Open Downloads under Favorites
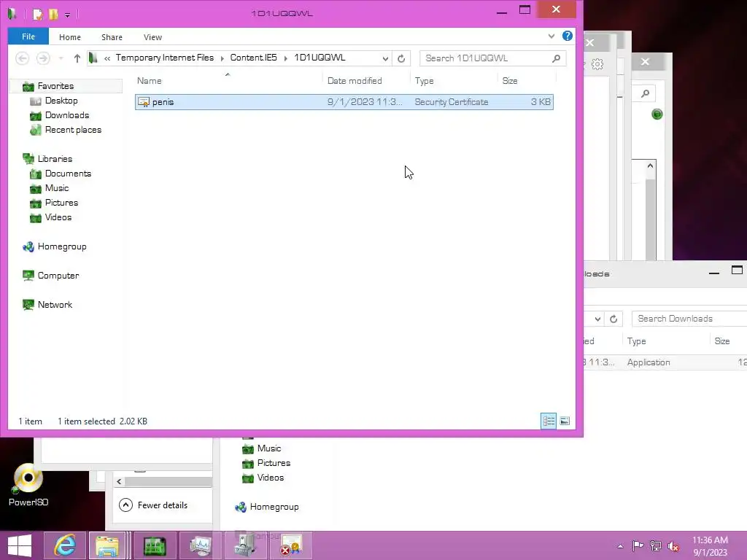Viewport: 747px width, 560px height. [x=66, y=115]
